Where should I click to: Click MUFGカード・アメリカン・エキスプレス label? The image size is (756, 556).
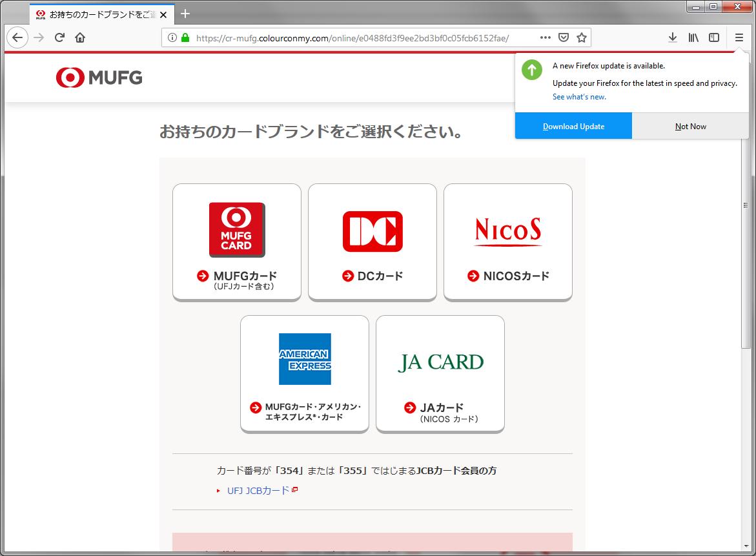[313, 412]
